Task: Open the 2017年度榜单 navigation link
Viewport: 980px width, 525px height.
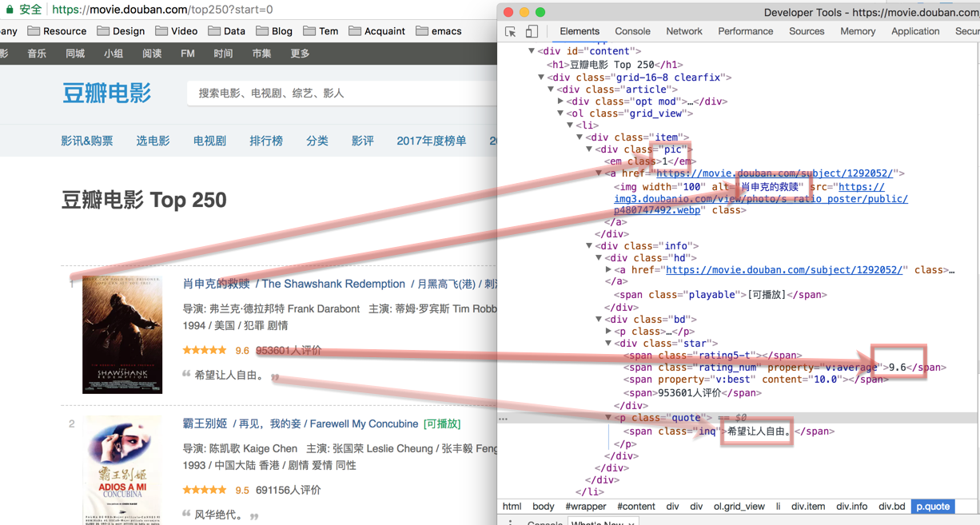Action: pos(432,141)
